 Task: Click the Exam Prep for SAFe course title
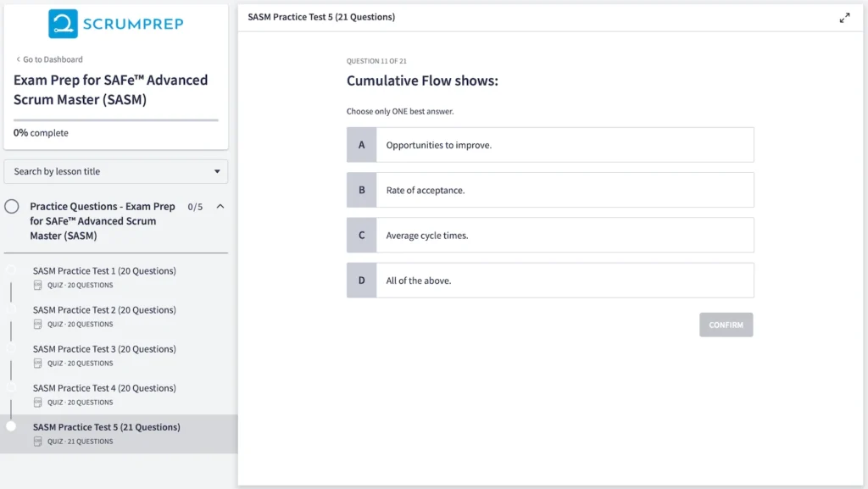tap(110, 89)
